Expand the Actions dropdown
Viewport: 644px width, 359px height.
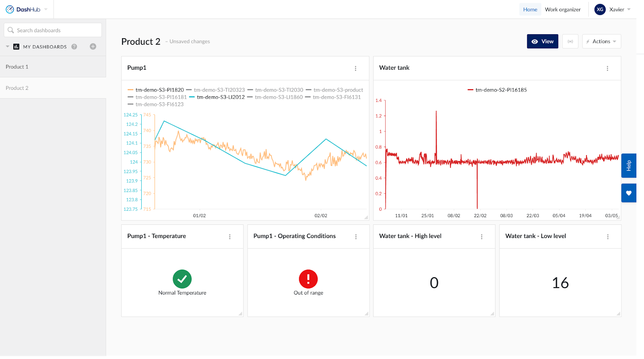click(x=601, y=42)
